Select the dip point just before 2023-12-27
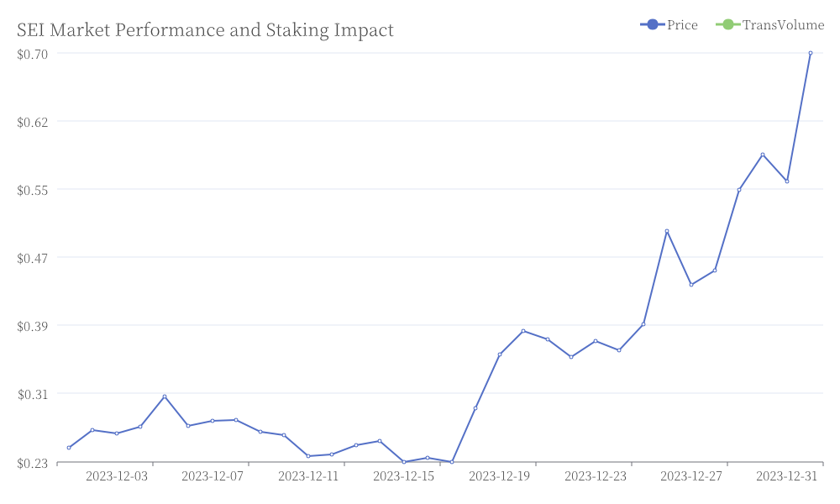The width and height of the screenshot is (840, 504). (691, 285)
